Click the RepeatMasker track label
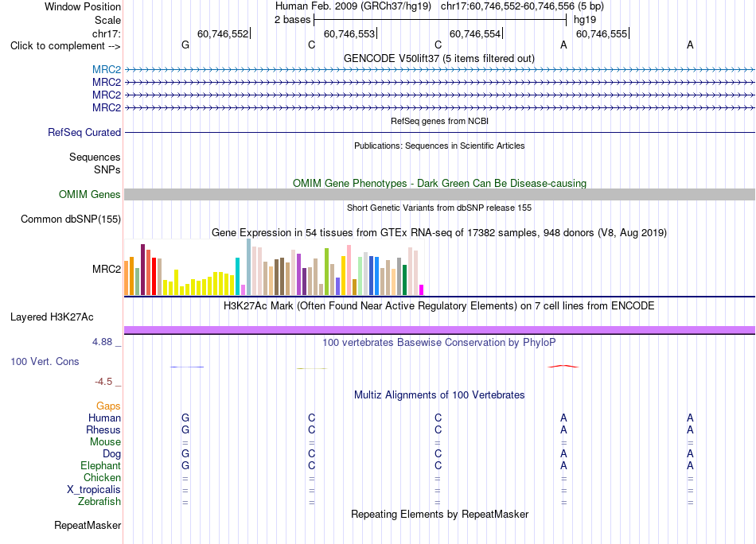756x544 pixels. tap(88, 525)
